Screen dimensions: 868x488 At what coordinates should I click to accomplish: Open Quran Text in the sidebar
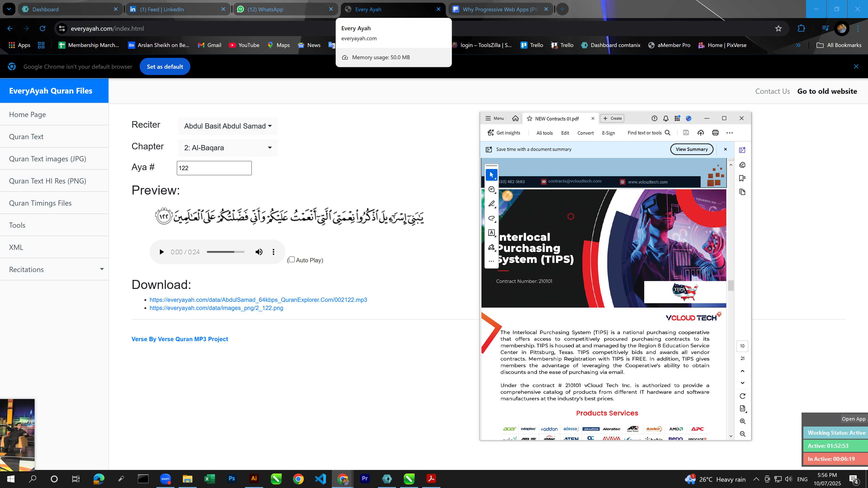point(54,136)
